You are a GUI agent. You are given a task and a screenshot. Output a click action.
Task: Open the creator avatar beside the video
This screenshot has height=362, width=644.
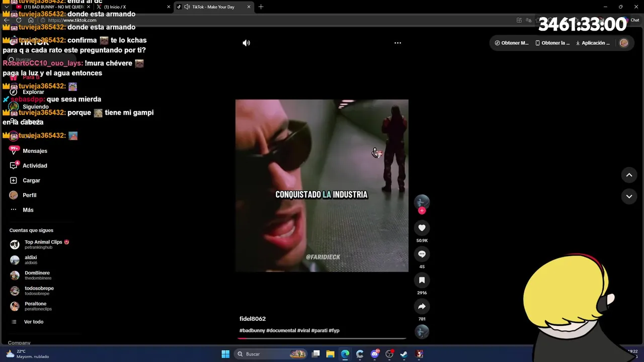pos(422,202)
